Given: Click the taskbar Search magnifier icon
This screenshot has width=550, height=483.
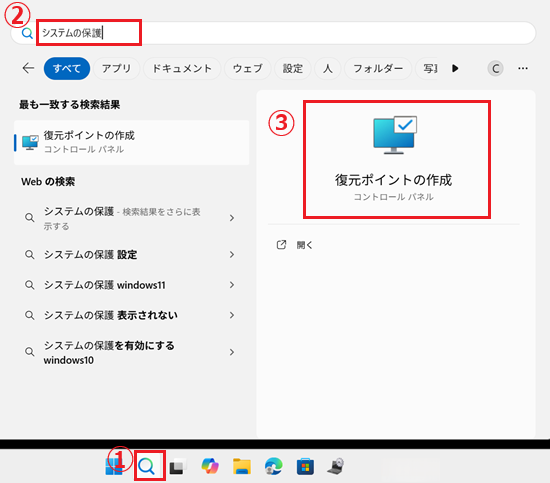Looking at the screenshot, I should tap(146, 466).
